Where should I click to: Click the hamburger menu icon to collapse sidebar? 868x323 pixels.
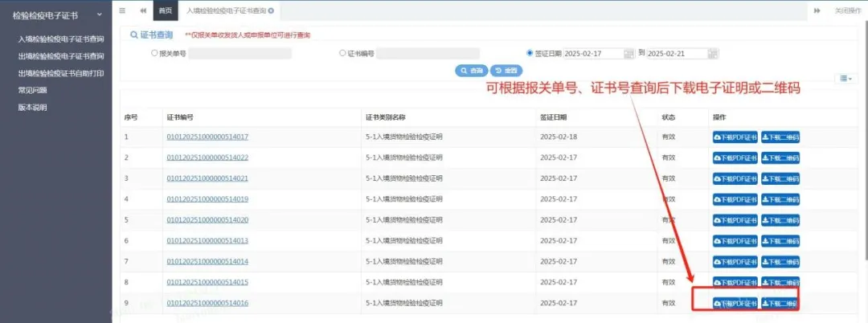[122, 10]
